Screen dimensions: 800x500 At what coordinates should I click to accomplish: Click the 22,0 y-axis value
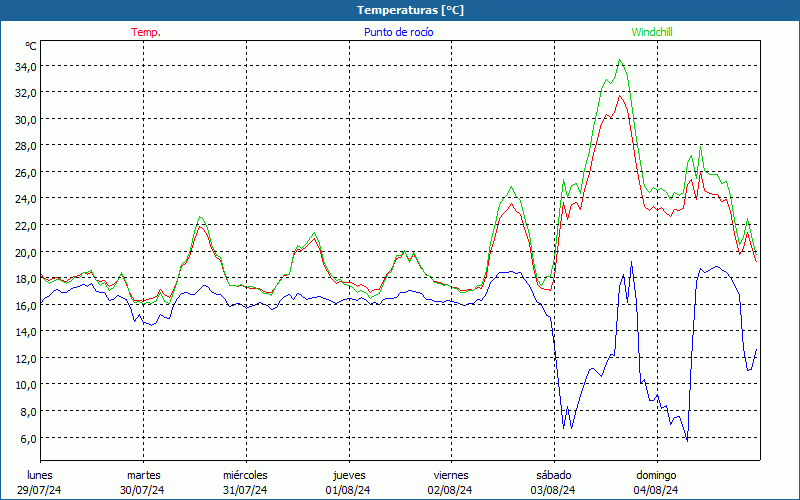click(25, 226)
